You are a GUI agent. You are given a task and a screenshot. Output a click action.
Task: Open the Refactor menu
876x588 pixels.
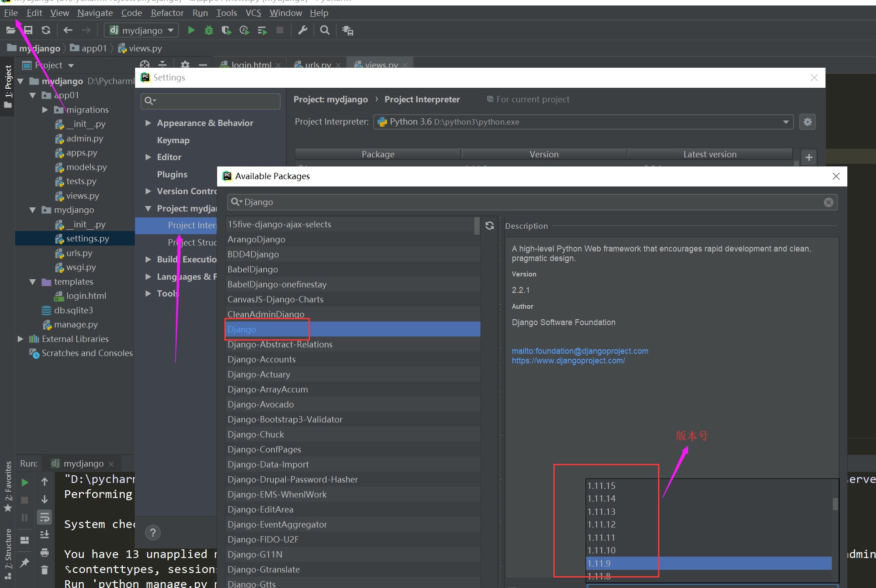tap(167, 13)
